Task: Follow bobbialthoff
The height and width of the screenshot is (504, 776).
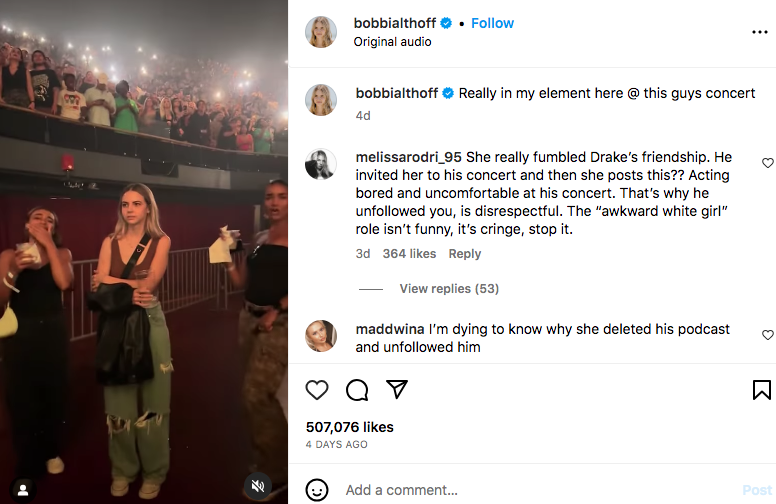Action: point(492,23)
